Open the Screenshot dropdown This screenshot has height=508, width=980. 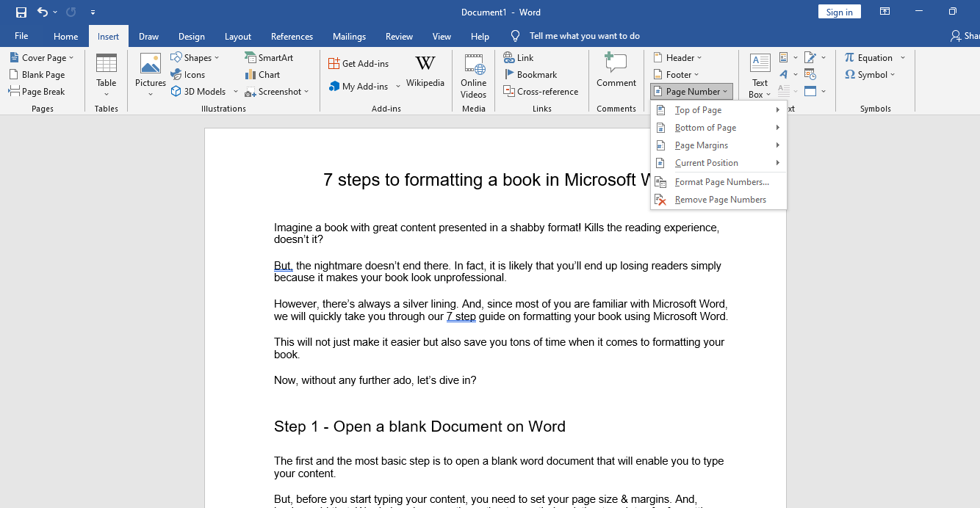tap(277, 92)
